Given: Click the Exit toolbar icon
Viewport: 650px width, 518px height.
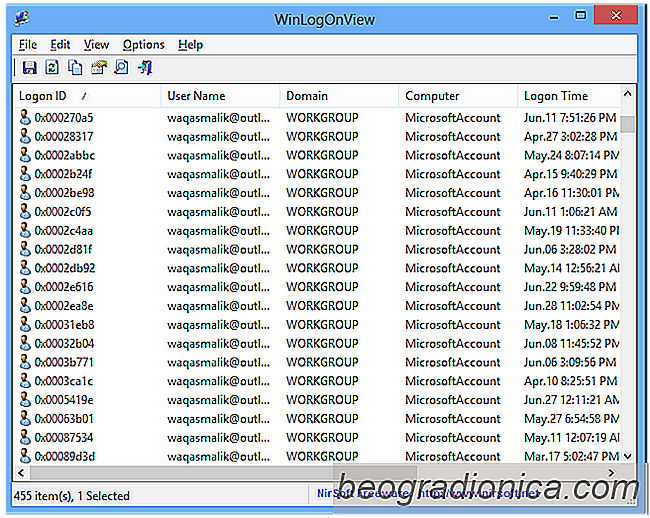Looking at the screenshot, I should tap(145, 68).
